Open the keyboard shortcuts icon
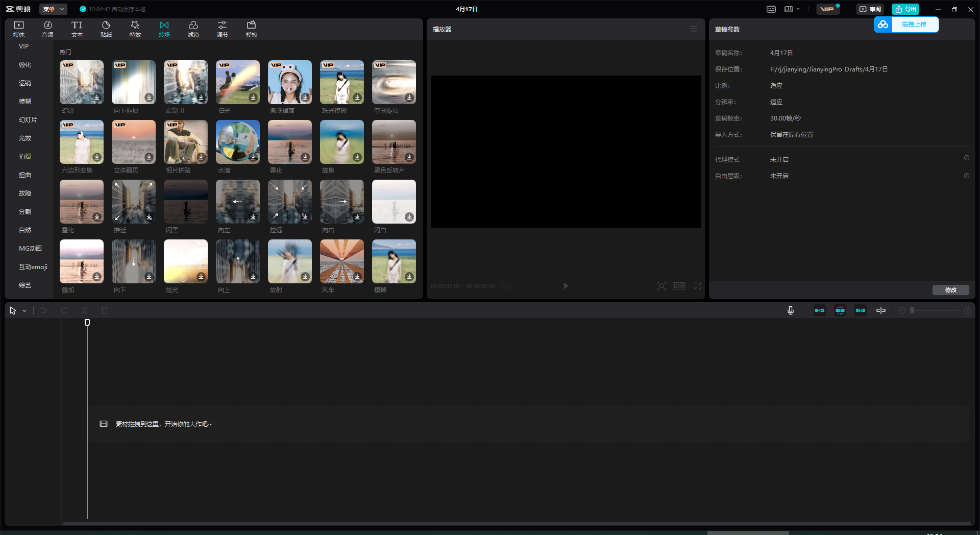The height and width of the screenshot is (535, 980). pyautogui.click(x=771, y=9)
